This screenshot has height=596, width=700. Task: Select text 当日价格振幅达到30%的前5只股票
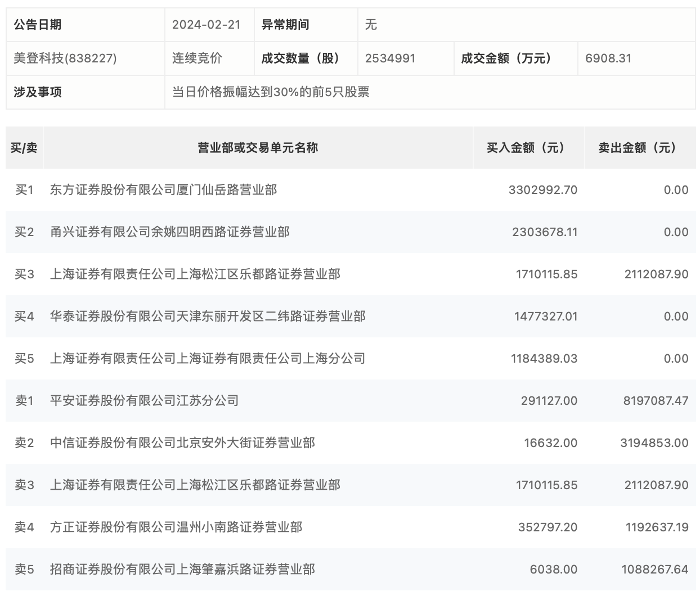tap(271, 92)
